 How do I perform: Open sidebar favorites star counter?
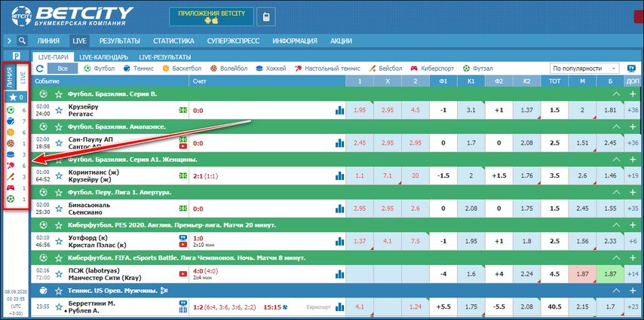tap(17, 97)
